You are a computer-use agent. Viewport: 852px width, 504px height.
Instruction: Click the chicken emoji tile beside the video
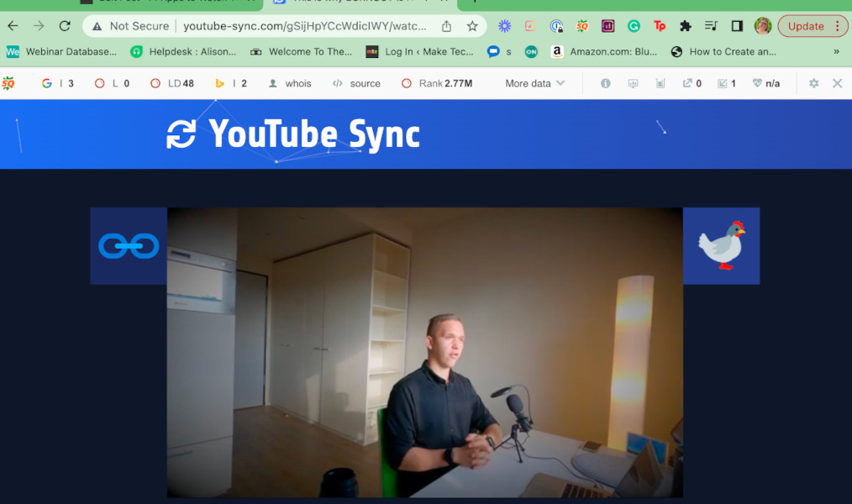pyautogui.click(x=721, y=245)
